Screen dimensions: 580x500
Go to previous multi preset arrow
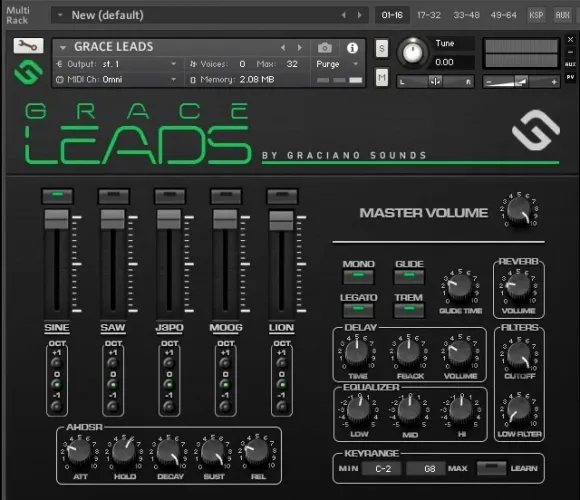pyautogui.click(x=344, y=15)
